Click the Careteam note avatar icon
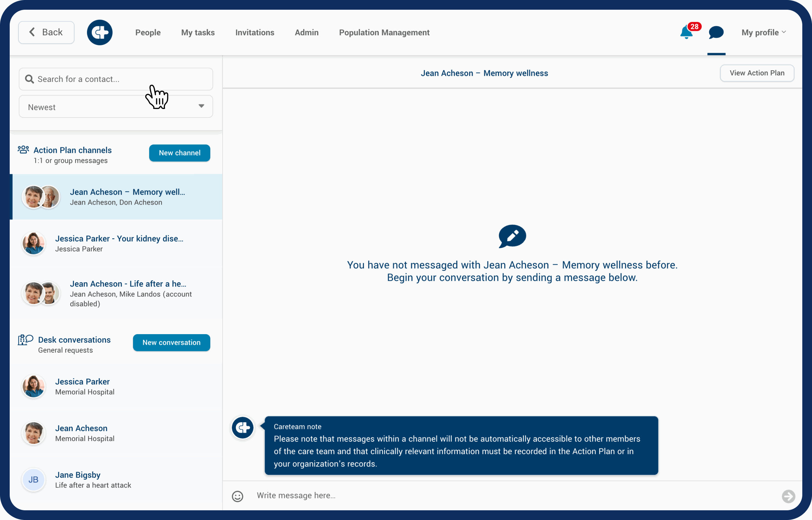Viewport: 812px width, 520px height. pyautogui.click(x=243, y=428)
